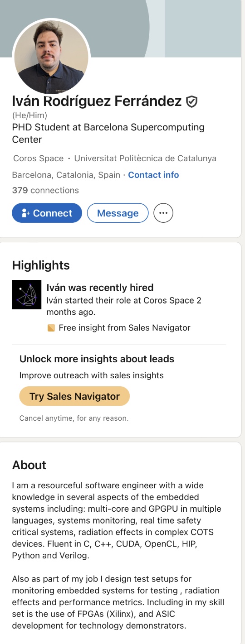Image resolution: width=245 pixels, height=644 pixels.
Task: Click the add-person icon on Connect button
Action: click(x=25, y=213)
